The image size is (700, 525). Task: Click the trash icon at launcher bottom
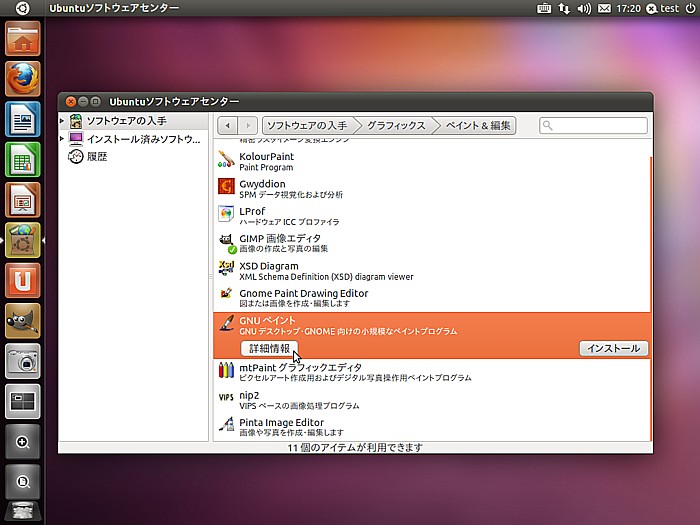[x=23, y=513]
